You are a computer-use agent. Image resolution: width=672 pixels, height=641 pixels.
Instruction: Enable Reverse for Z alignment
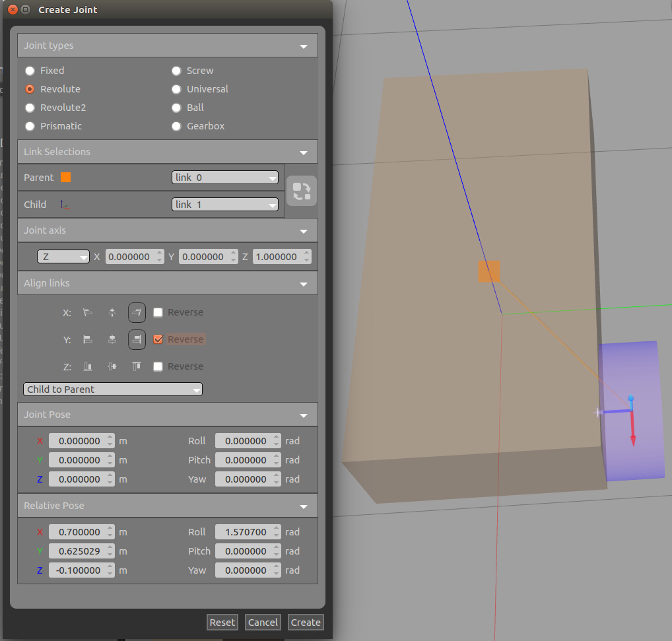158,366
